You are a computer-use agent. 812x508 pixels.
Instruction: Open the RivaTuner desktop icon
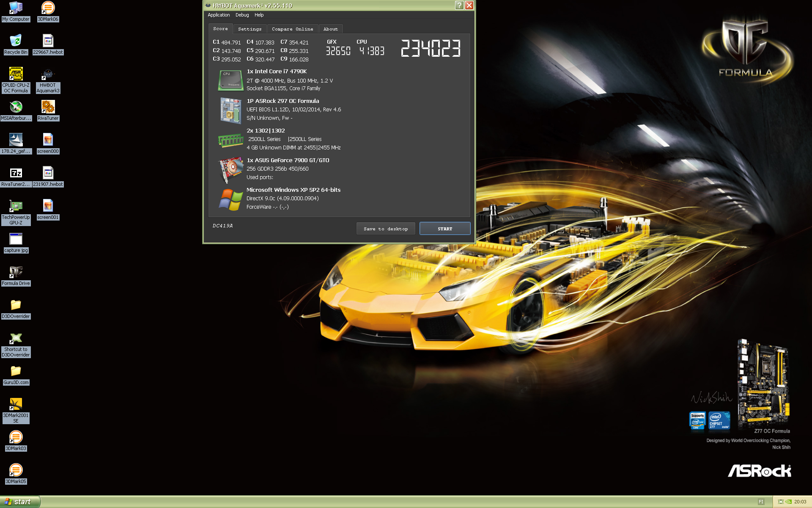[x=48, y=110]
